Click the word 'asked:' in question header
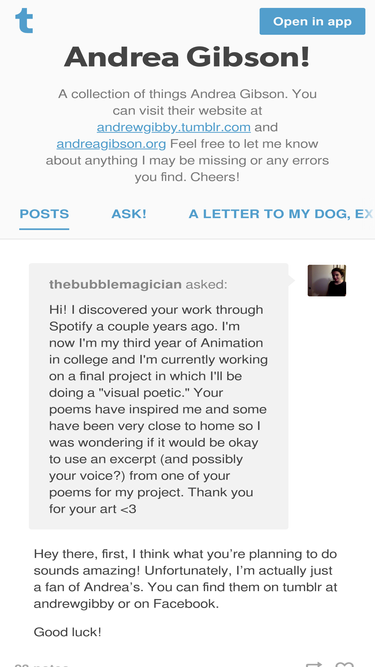Image resolution: width=375 pixels, height=667 pixels. pyautogui.click(x=206, y=284)
